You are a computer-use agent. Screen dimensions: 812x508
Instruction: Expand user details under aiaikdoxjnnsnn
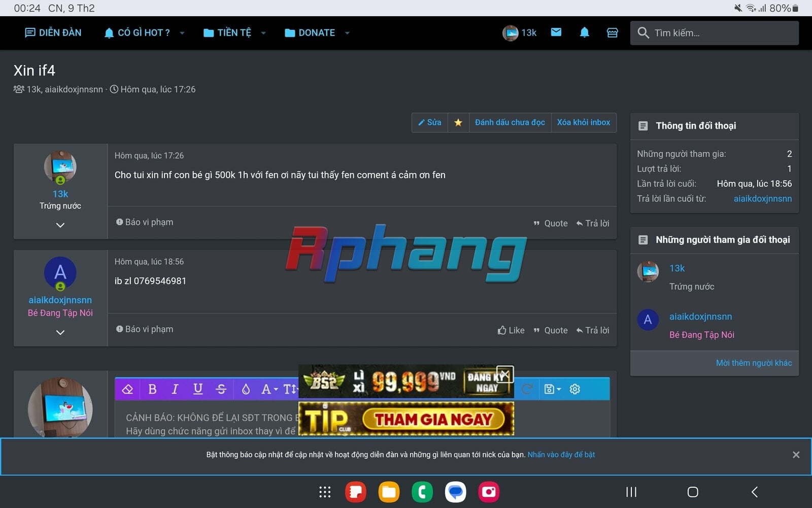[x=60, y=332]
